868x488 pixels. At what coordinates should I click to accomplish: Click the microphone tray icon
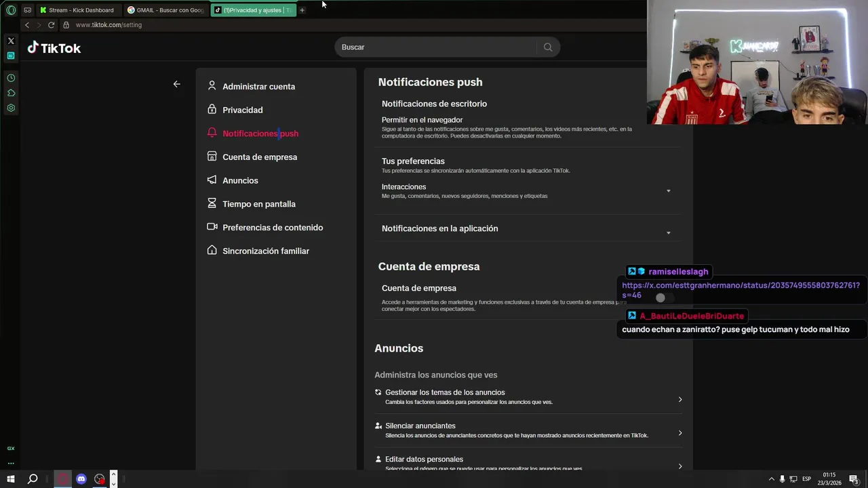782,479
